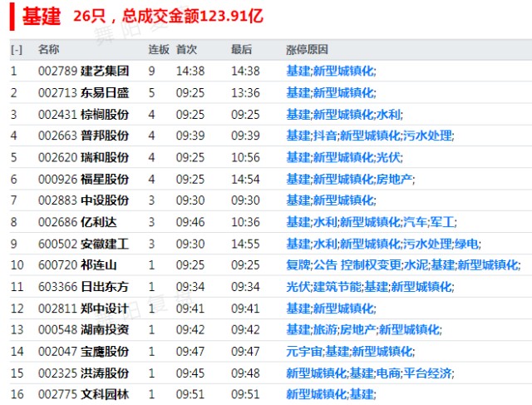Open 基建 link in 文科园林 row
This screenshot has width=532, height=405.
pyautogui.click(x=362, y=394)
